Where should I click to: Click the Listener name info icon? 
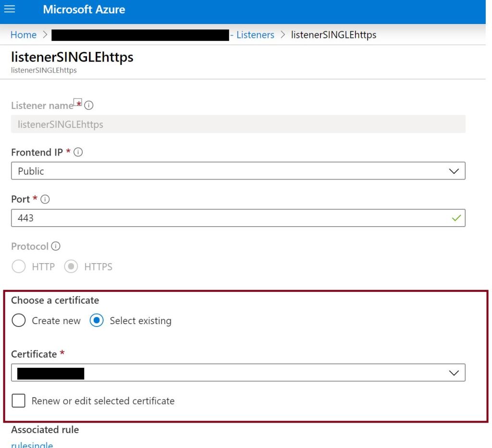[x=88, y=105]
